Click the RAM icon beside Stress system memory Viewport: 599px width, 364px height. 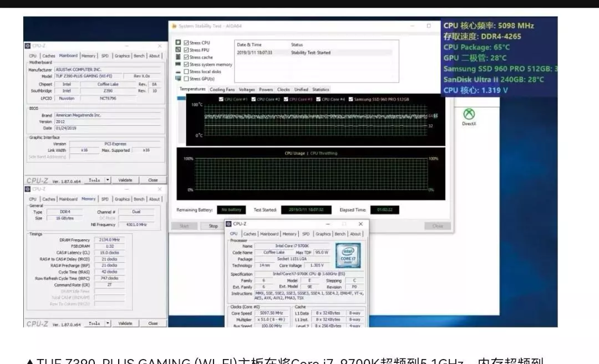[178, 64]
